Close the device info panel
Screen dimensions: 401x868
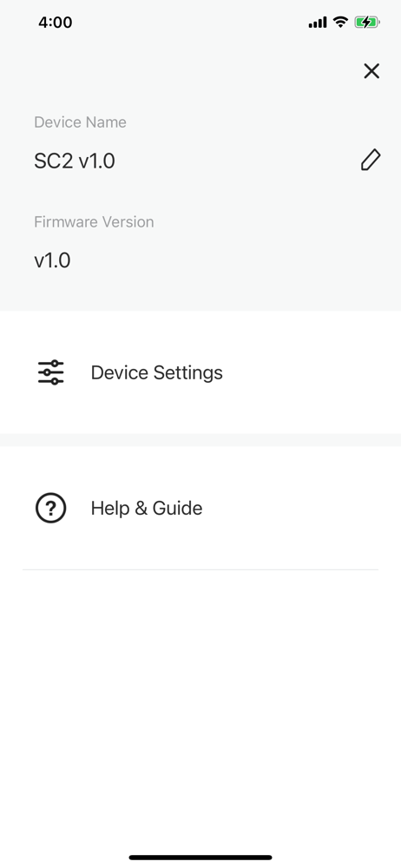[x=371, y=71]
